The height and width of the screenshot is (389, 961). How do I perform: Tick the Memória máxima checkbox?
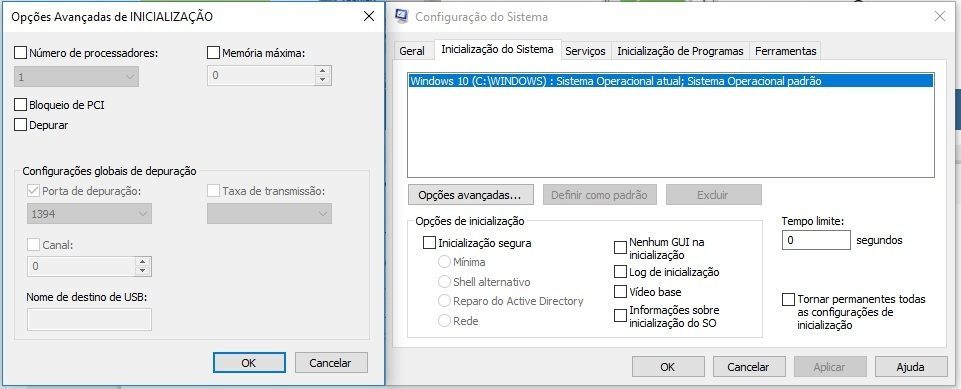[213, 53]
